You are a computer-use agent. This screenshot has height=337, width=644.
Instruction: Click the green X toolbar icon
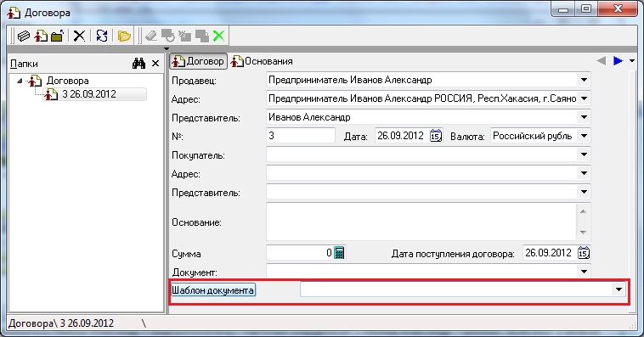(x=218, y=37)
